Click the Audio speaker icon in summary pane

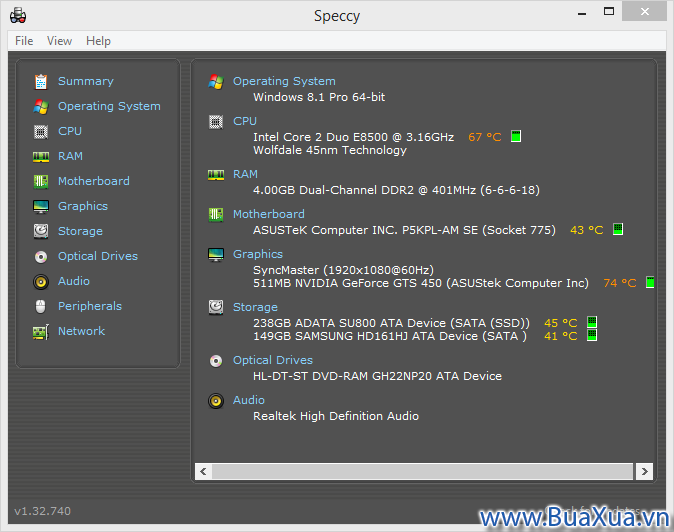coord(216,401)
